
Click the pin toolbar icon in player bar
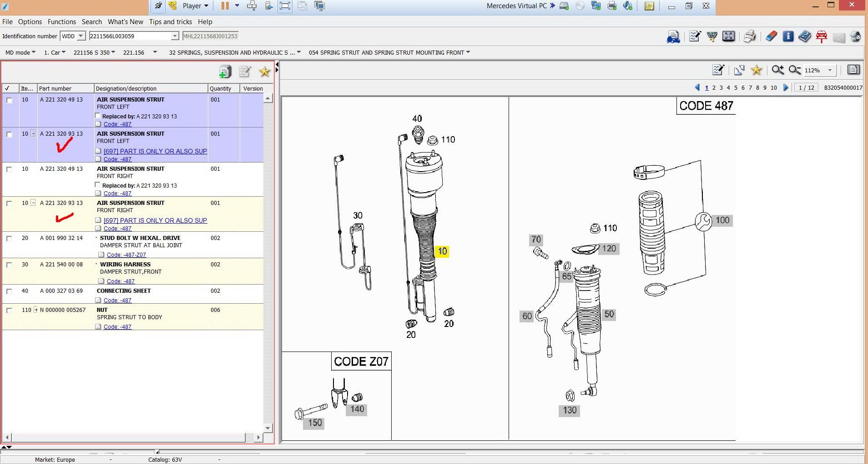pos(158,6)
